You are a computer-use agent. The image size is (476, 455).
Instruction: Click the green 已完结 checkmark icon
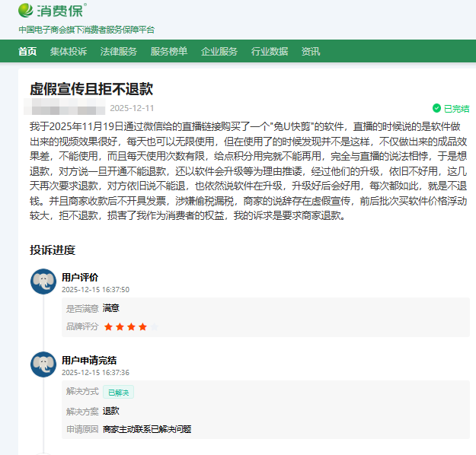click(x=436, y=109)
